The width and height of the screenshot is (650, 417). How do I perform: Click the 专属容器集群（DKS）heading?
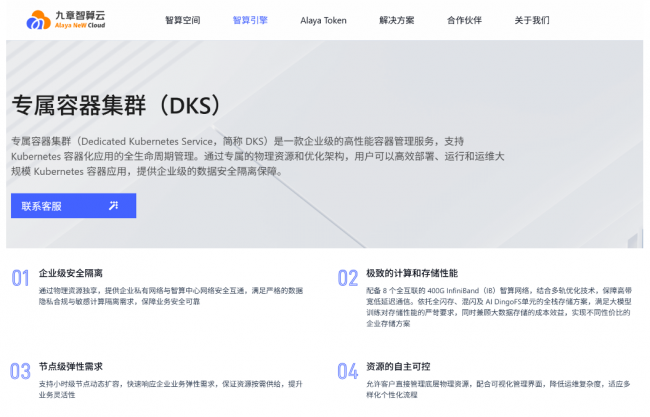(x=116, y=105)
